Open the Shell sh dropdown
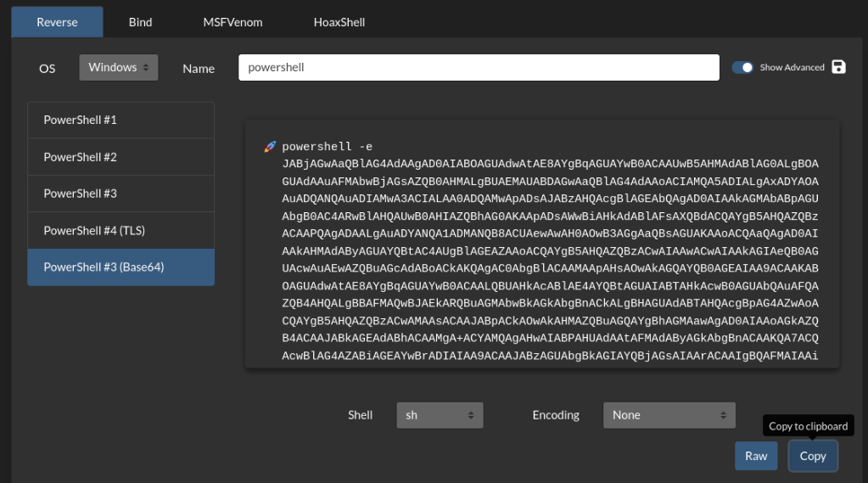The image size is (868, 483). coord(440,415)
